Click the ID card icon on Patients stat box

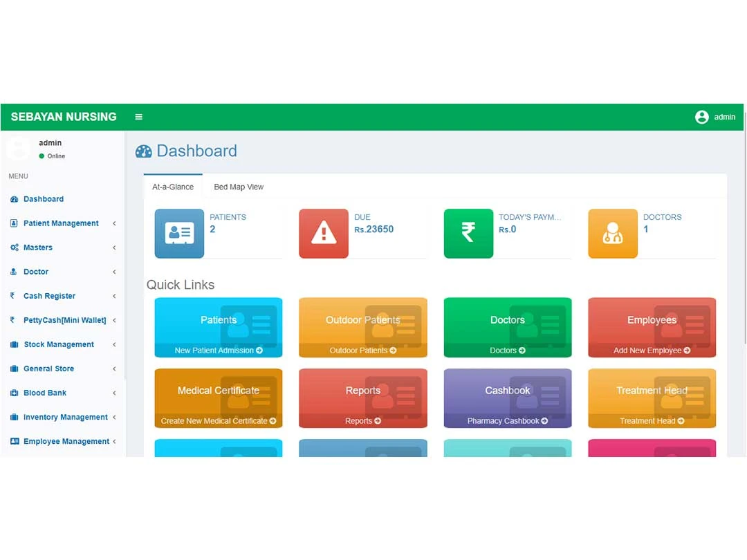pos(179,234)
